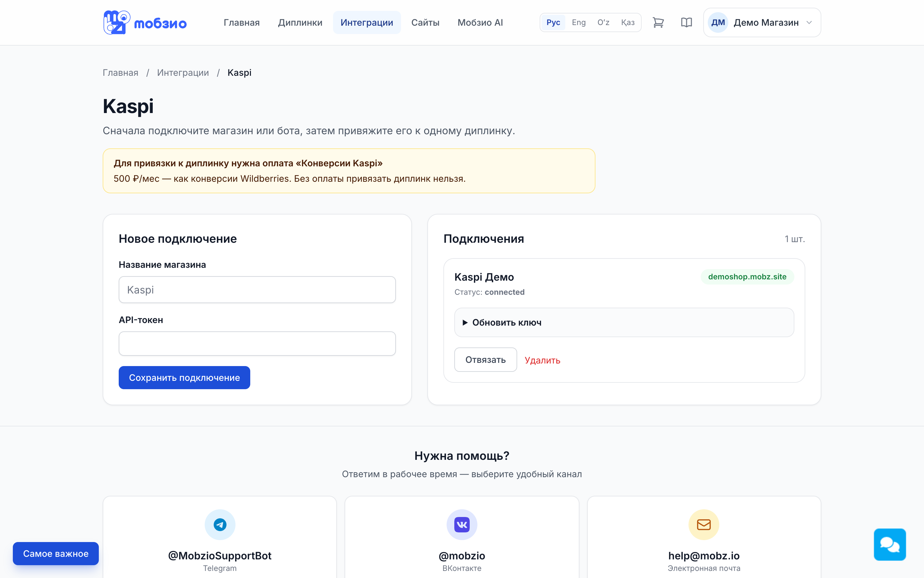This screenshot has width=924, height=578.
Task: Click the 1 шт. connections count
Action: (795, 239)
